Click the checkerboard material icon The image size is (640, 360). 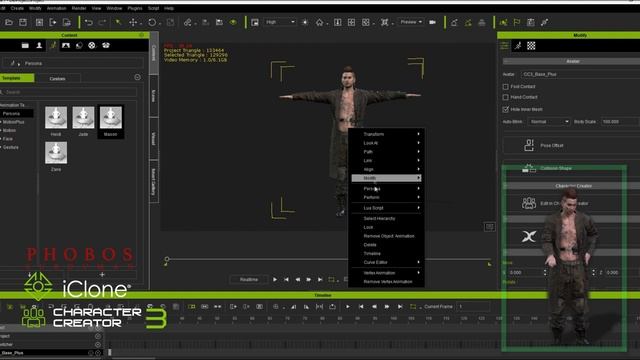pos(531,46)
